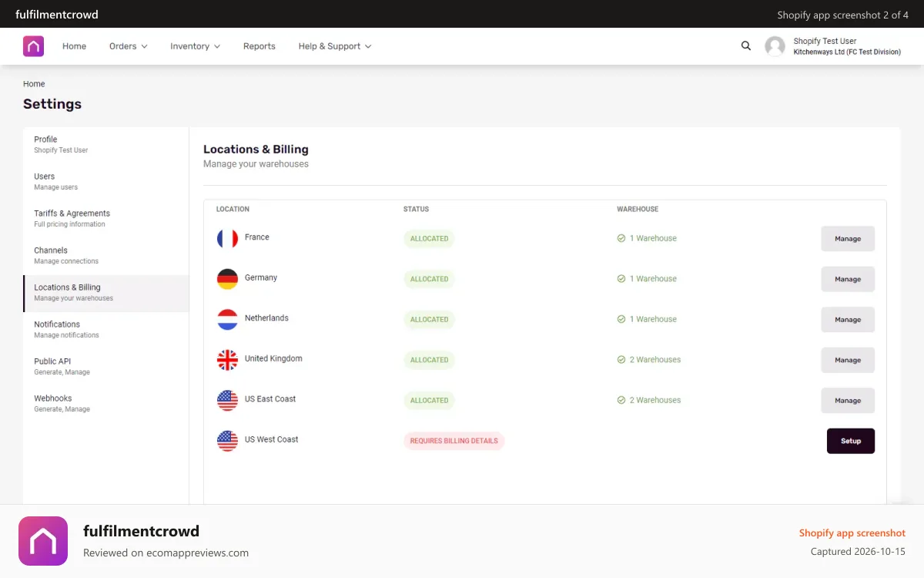Click Manage for US East Coast

point(848,401)
